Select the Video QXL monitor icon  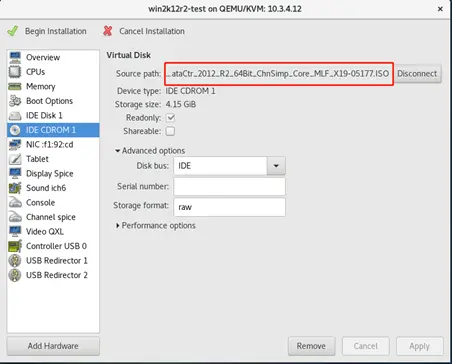15,231
